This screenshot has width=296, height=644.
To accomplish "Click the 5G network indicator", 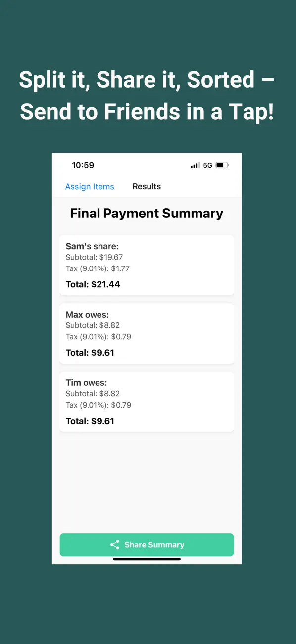I will click(x=207, y=165).
